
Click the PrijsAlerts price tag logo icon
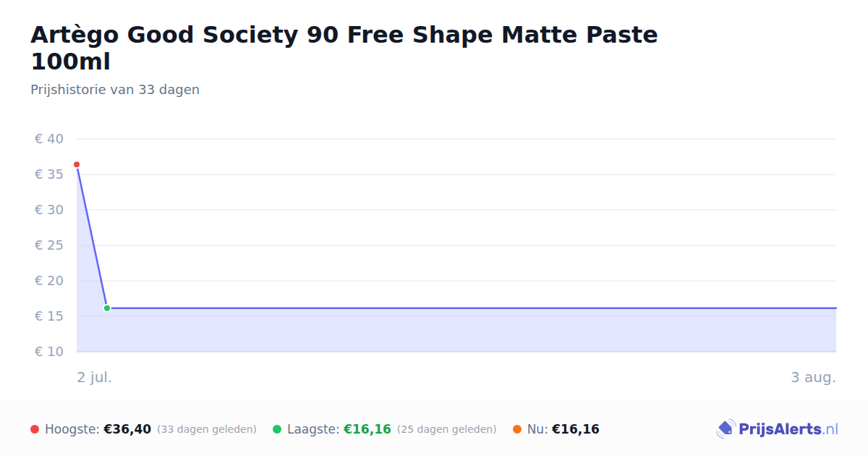tap(726, 429)
